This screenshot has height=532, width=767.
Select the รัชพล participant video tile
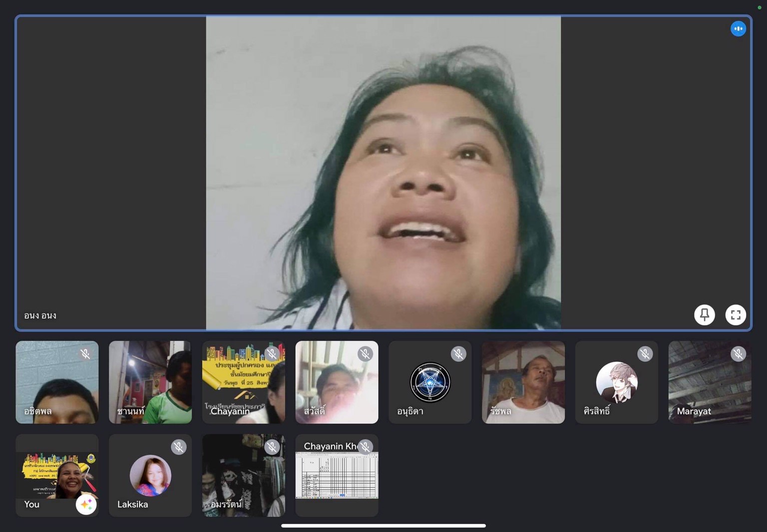tap(523, 382)
